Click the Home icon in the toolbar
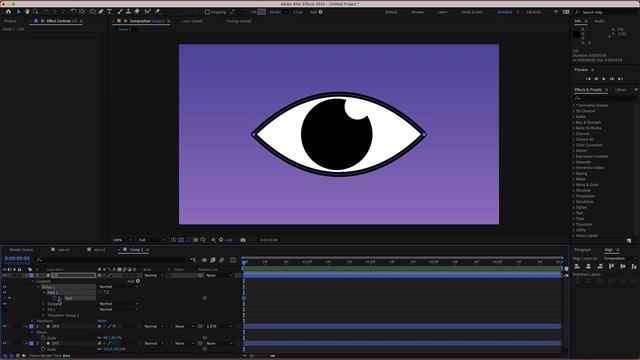Screen dimensions: 640x360 pyautogui.click(x=8, y=12)
